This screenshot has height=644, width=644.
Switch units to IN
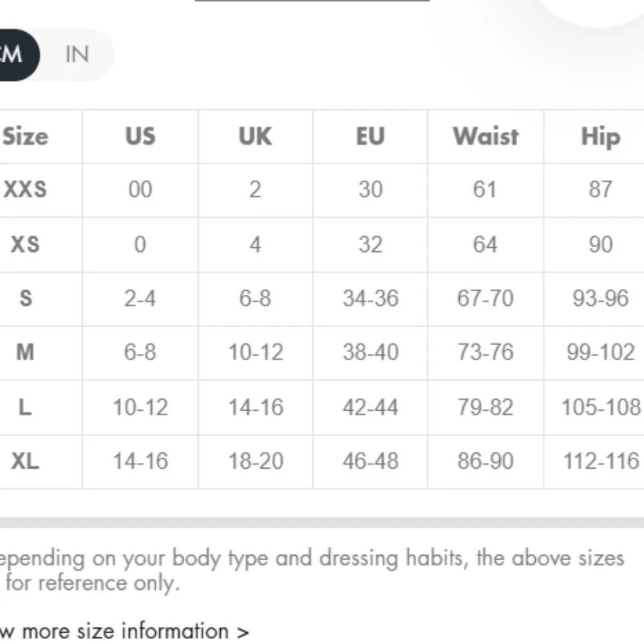pyautogui.click(x=77, y=55)
